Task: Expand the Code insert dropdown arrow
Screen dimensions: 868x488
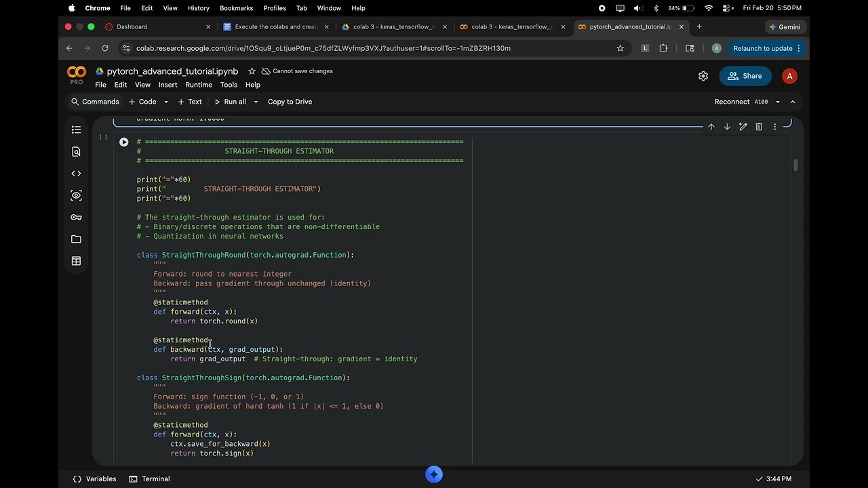Action: click(x=166, y=102)
